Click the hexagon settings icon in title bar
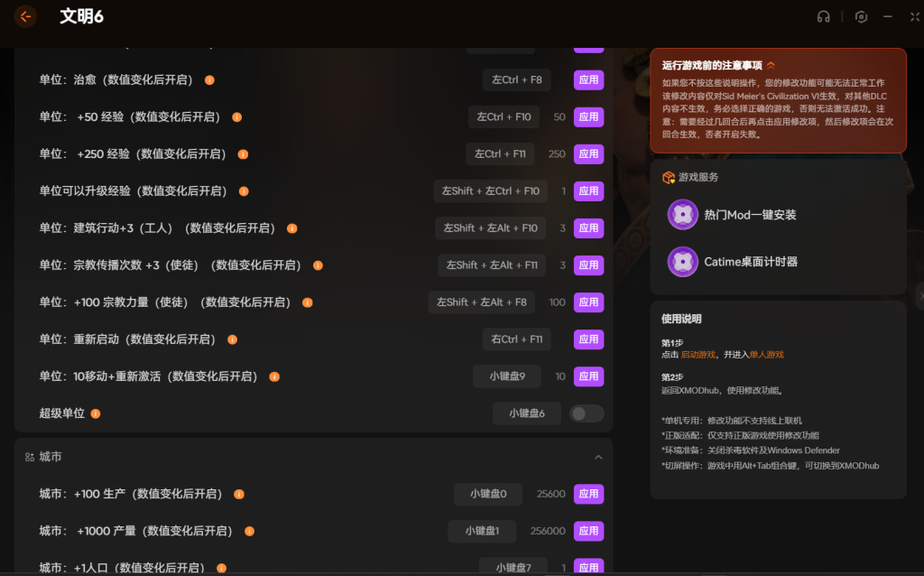Image resolution: width=924 pixels, height=576 pixels. pyautogui.click(x=862, y=16)
